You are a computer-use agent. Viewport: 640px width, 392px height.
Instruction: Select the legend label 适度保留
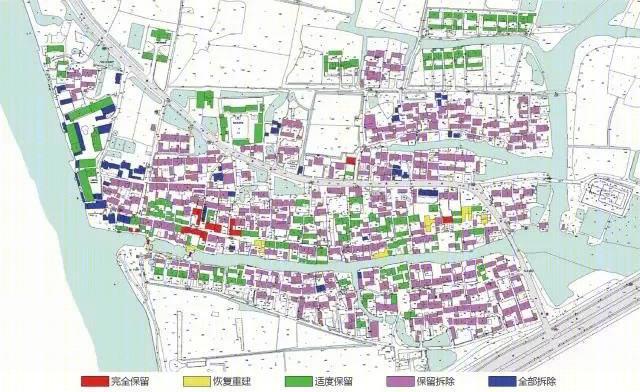[x=333, y=382]
